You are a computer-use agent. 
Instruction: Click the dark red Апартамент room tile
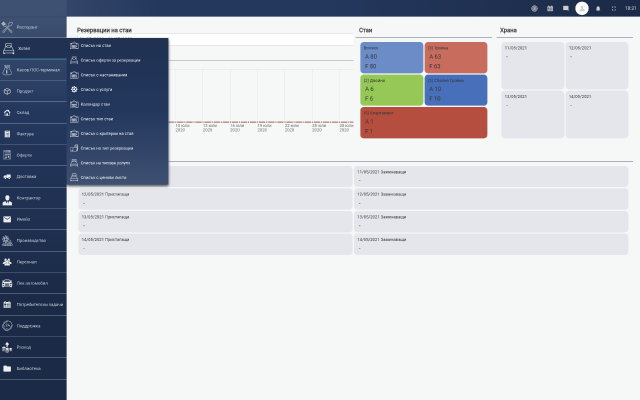pos(423,123)
